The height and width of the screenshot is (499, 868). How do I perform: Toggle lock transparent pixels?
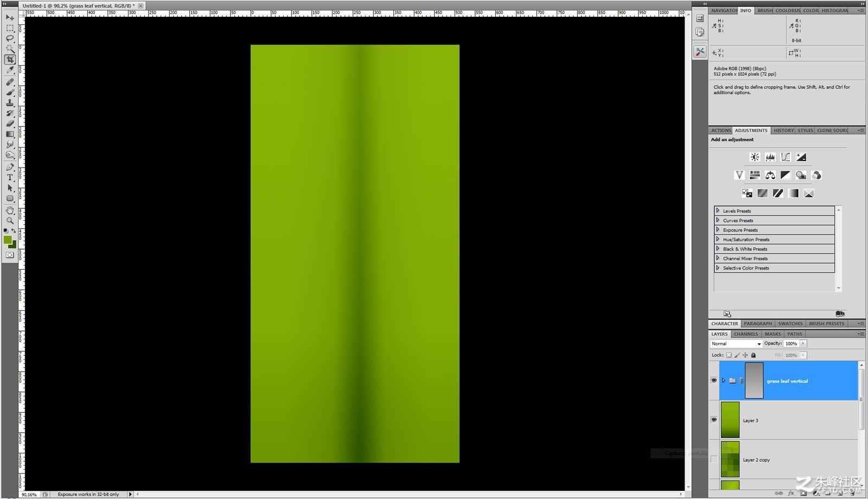[729, 355]
